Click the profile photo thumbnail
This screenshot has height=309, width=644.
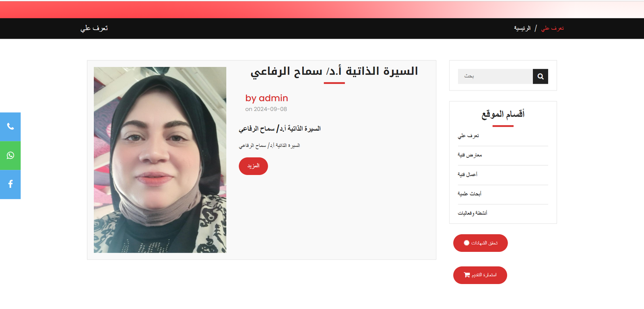[160, 160]
